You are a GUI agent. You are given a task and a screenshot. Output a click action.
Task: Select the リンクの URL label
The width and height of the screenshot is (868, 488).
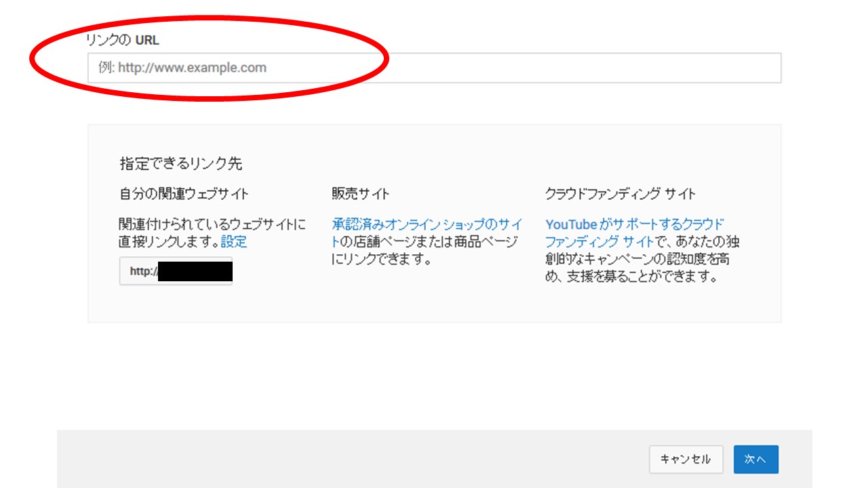(123, 40)
